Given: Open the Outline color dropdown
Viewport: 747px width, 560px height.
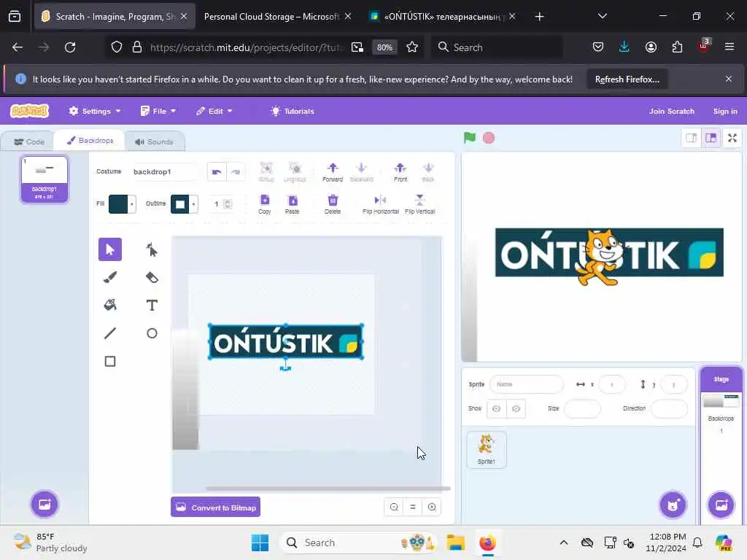Looking at the screenshot, I should [x=193, y=204].
